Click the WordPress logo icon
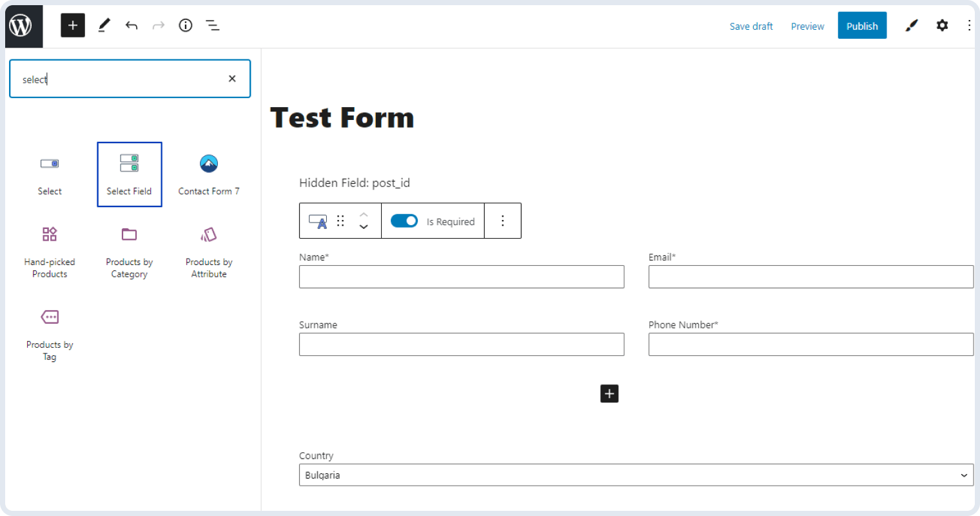This screenshot has height=516, width=980. (21, 26)
